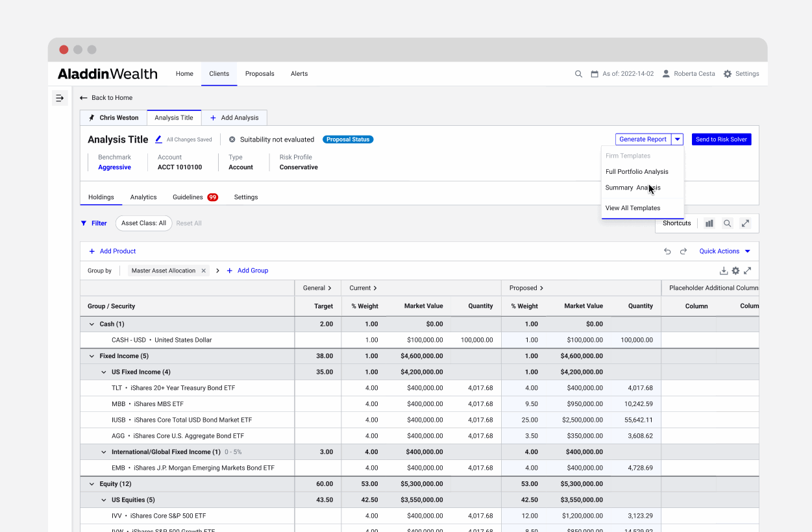Open table settings gear in Group by row
The width and height of the screenshot is (812, 532).
click(735, 271)
